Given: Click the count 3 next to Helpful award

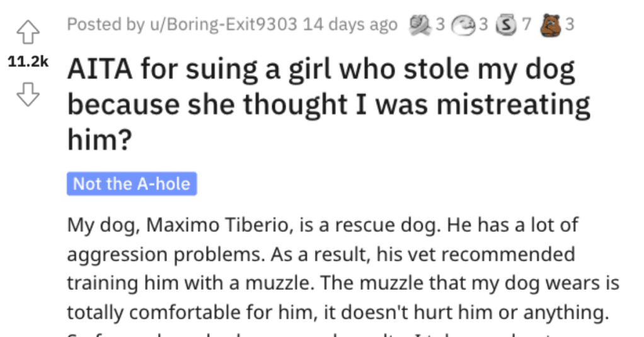Looking at the screenshot, I should tap(440, 25).
